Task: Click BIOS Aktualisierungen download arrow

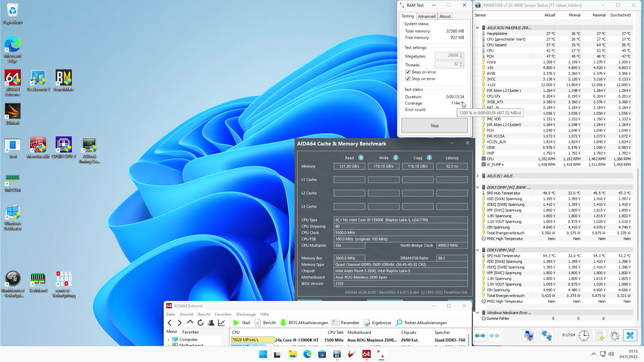Action: 283,323
